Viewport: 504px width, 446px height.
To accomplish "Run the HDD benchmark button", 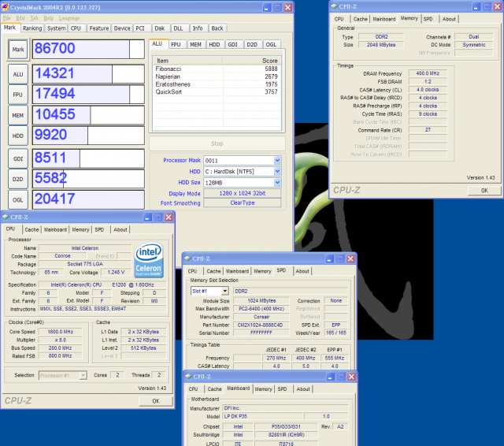I will click(x=18, y=136).
